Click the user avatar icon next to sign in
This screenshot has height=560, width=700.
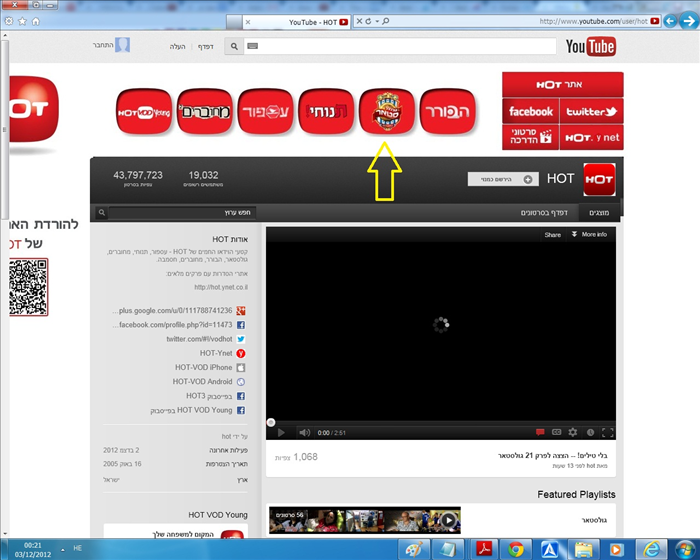click(122, 45)
